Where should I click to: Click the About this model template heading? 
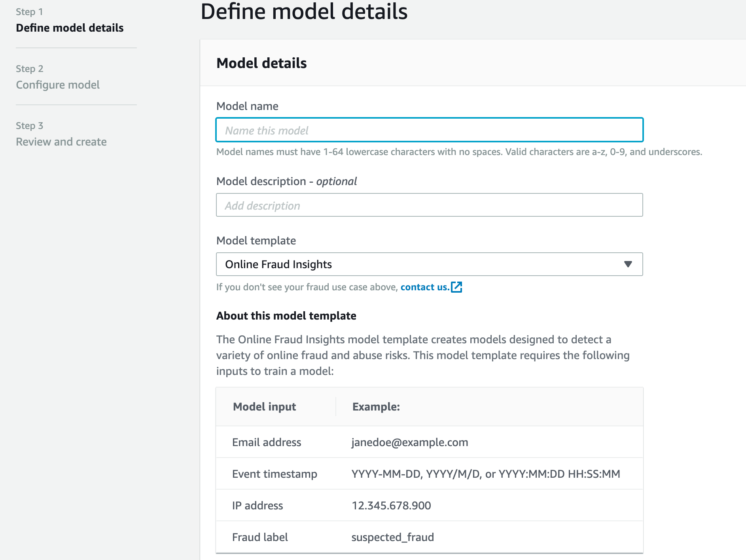point(286,316)
